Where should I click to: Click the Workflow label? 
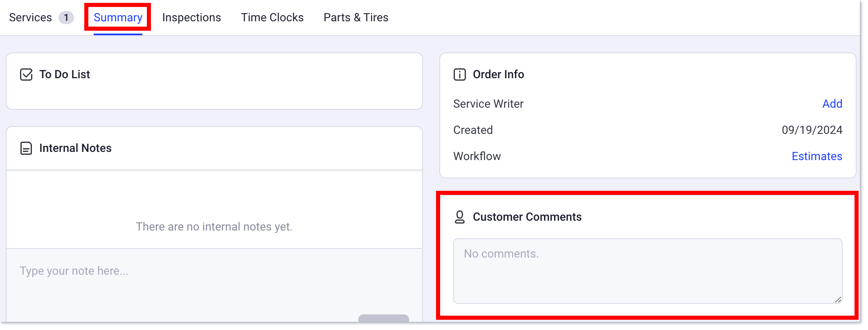tap(477, 156)
